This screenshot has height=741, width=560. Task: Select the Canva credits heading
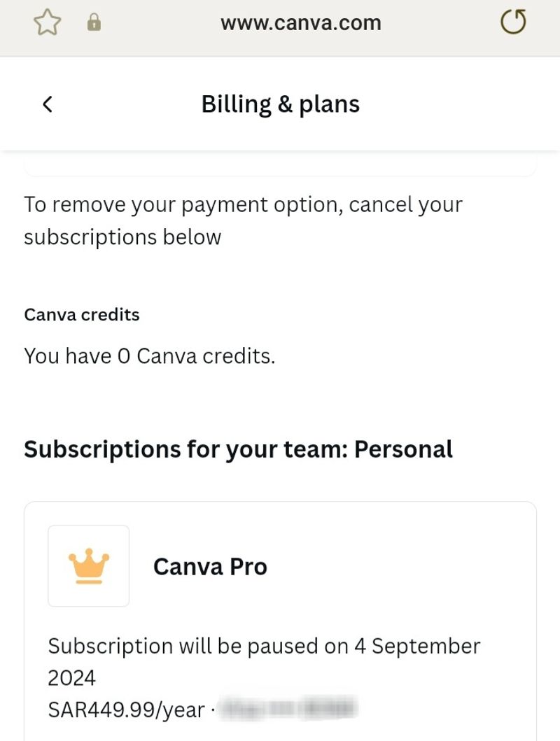tap(82, 315)
